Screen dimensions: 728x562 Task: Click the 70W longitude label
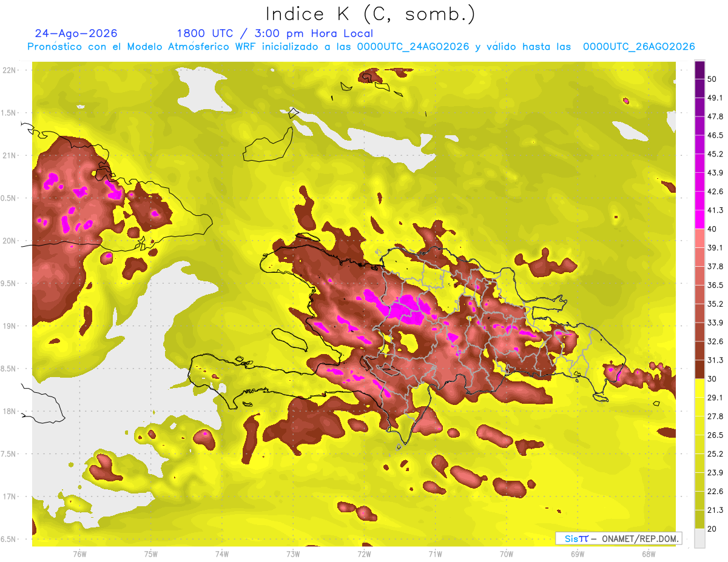pos(507,554)
